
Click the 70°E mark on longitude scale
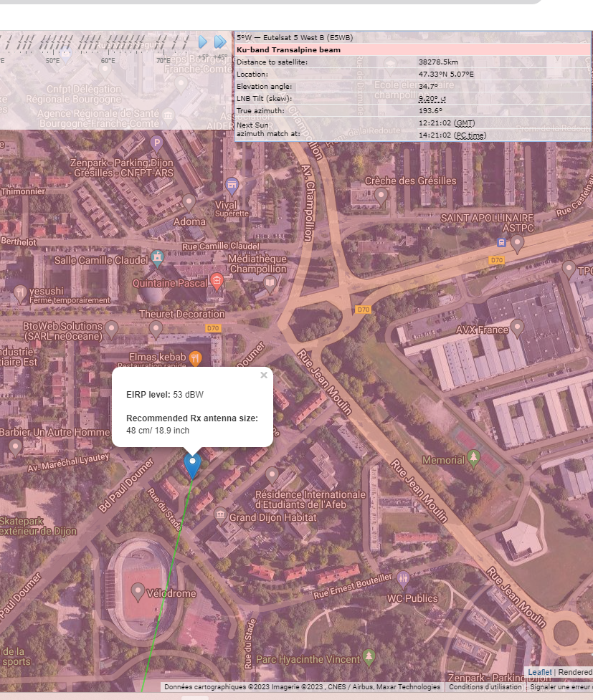tap(163, 60)
